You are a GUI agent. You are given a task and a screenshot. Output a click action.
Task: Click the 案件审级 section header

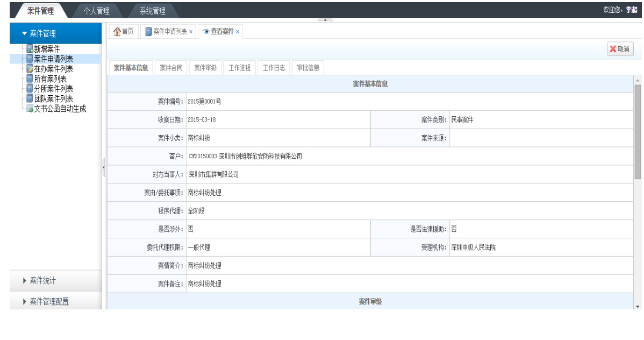point(370,301)
